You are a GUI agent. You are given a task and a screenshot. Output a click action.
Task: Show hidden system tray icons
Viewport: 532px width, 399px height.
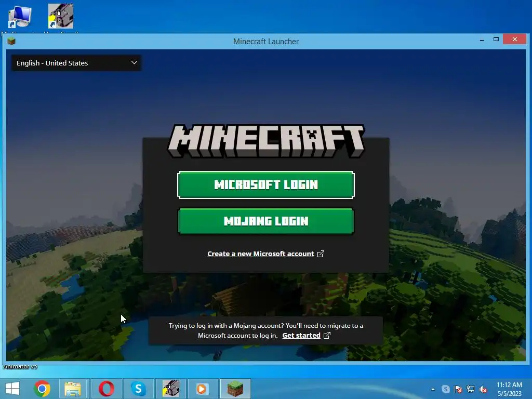[433, 389]
